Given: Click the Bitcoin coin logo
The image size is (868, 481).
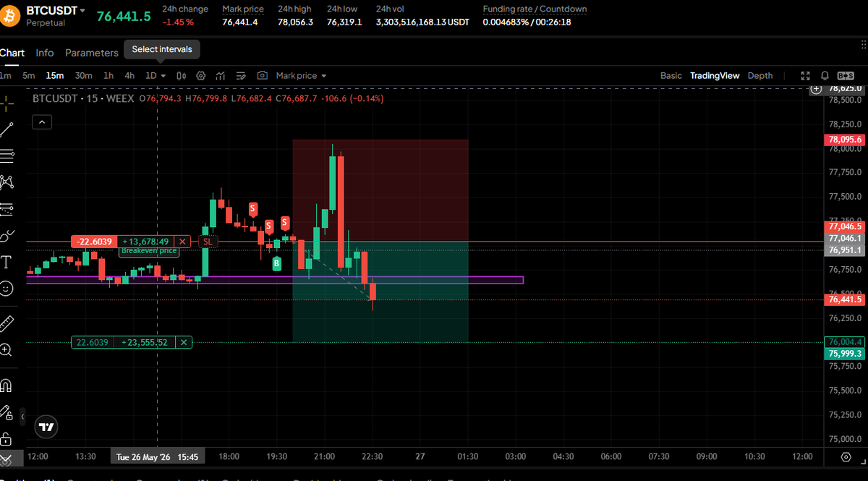Looking at the screenshot, I should (x=9, y=15).
